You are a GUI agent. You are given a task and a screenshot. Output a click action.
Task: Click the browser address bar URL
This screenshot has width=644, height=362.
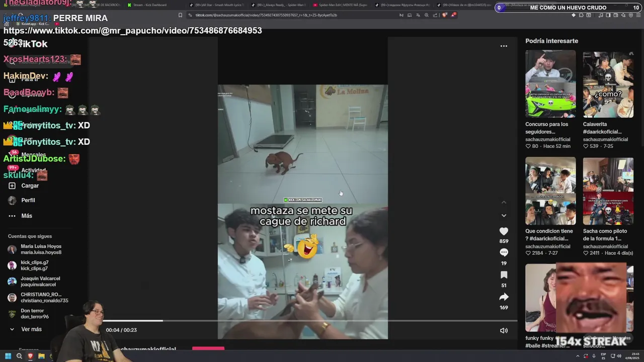tap(266, 15)
